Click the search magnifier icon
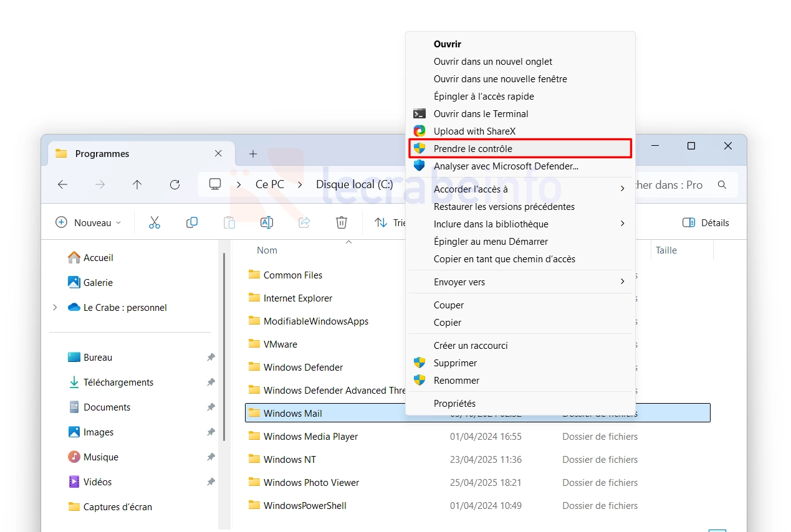This screenshot has width=791, height=532. point(722,185)
